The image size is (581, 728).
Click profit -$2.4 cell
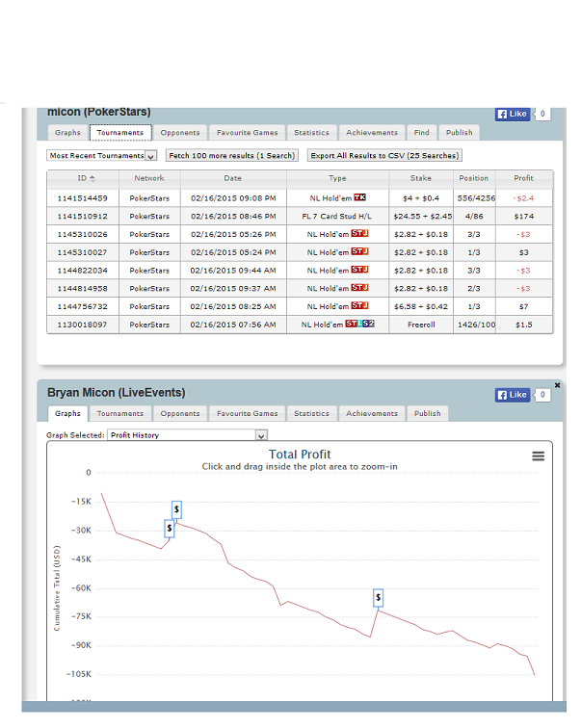tap(524, 198)
